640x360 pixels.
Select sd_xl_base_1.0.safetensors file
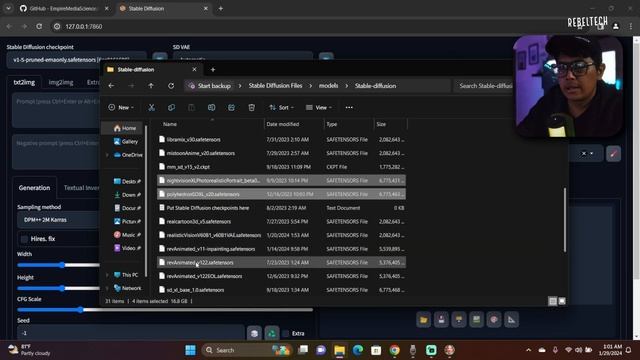point(282,290)
